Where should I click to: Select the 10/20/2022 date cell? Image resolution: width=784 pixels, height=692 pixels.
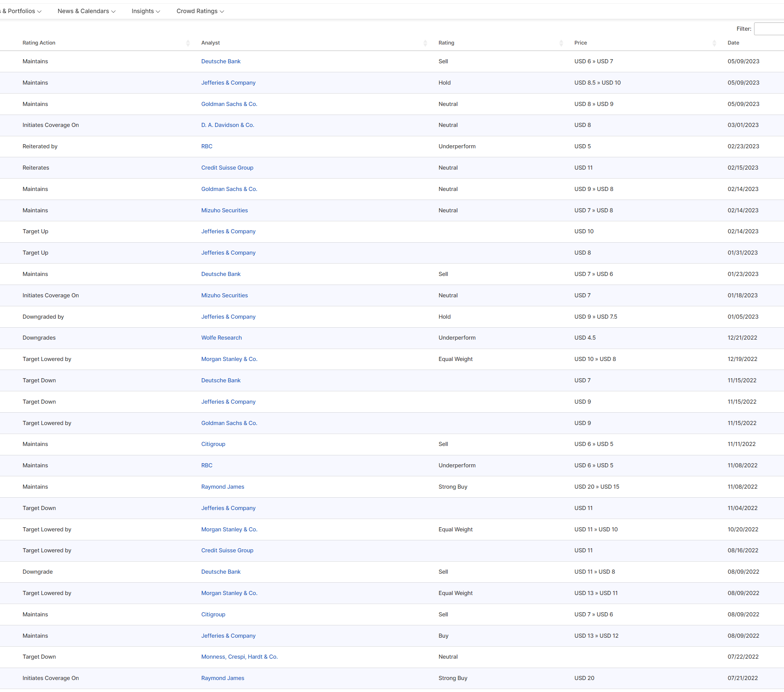pos(742,529)
